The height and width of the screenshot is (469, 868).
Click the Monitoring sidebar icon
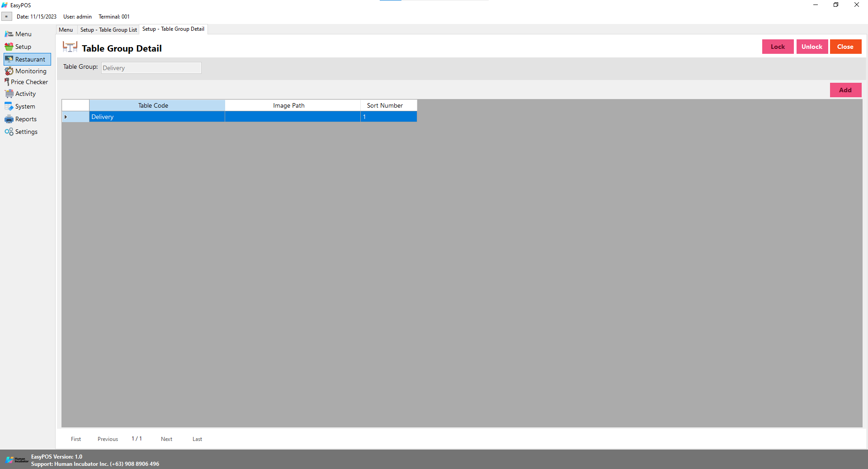9,71
